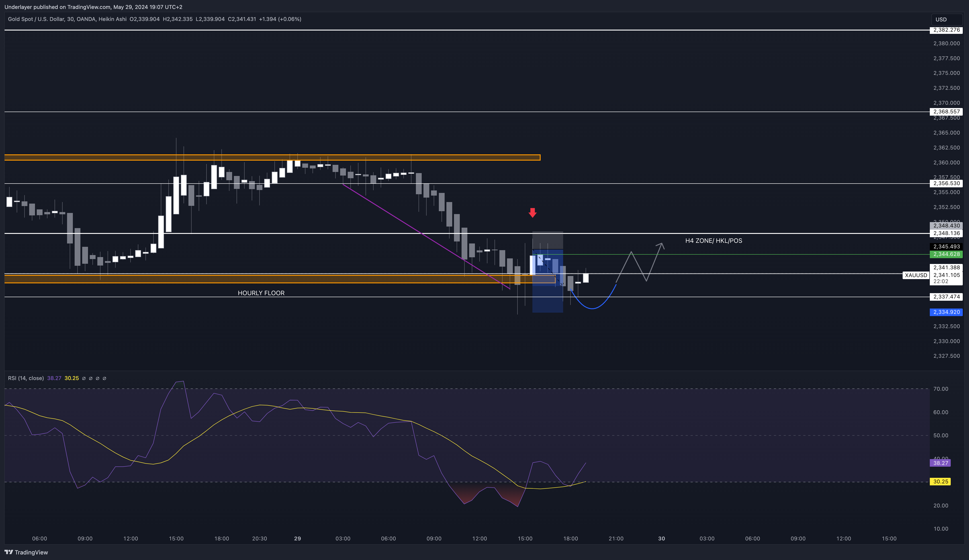This screenshot has height=560, width=969.
Task: Click the 20.00 RSI scale label
Action: (x=940, y=505)
